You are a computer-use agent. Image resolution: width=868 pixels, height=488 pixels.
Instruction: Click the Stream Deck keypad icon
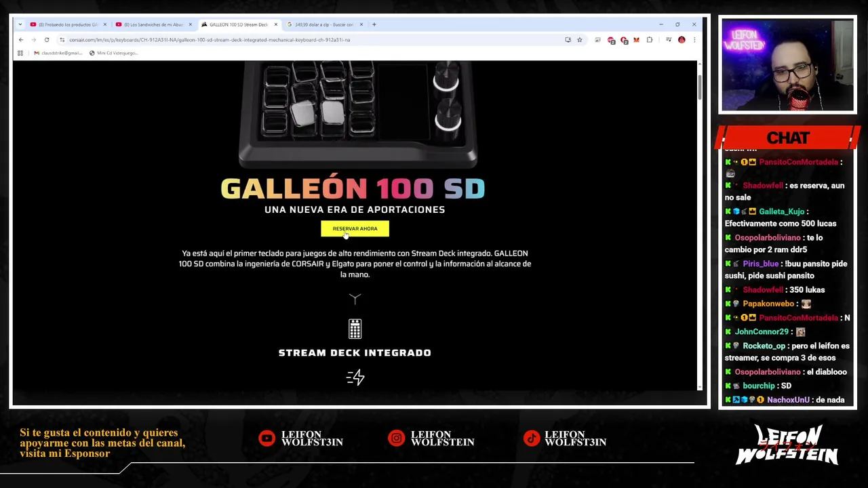click(x=355, y=329)
